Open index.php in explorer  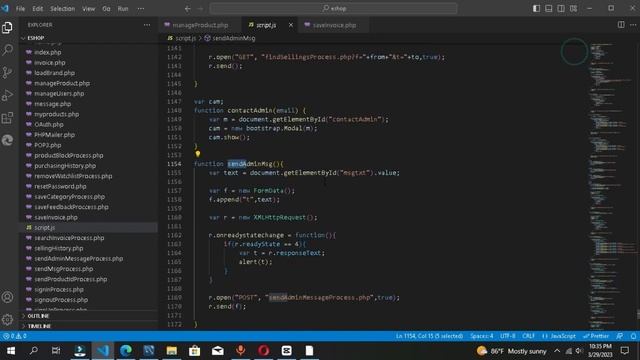pos(48,52)
